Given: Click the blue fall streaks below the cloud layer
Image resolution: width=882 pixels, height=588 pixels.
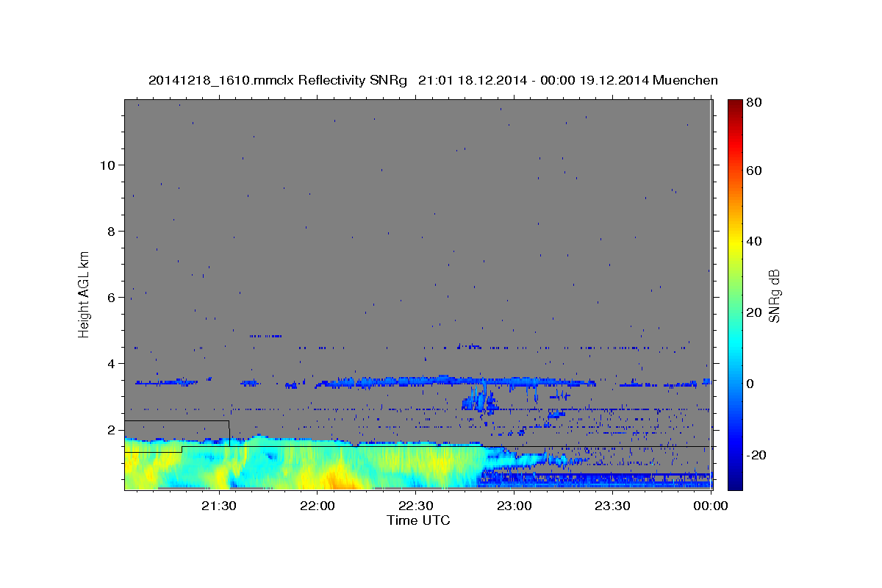Looking at the screenshot, I should 479,398.
